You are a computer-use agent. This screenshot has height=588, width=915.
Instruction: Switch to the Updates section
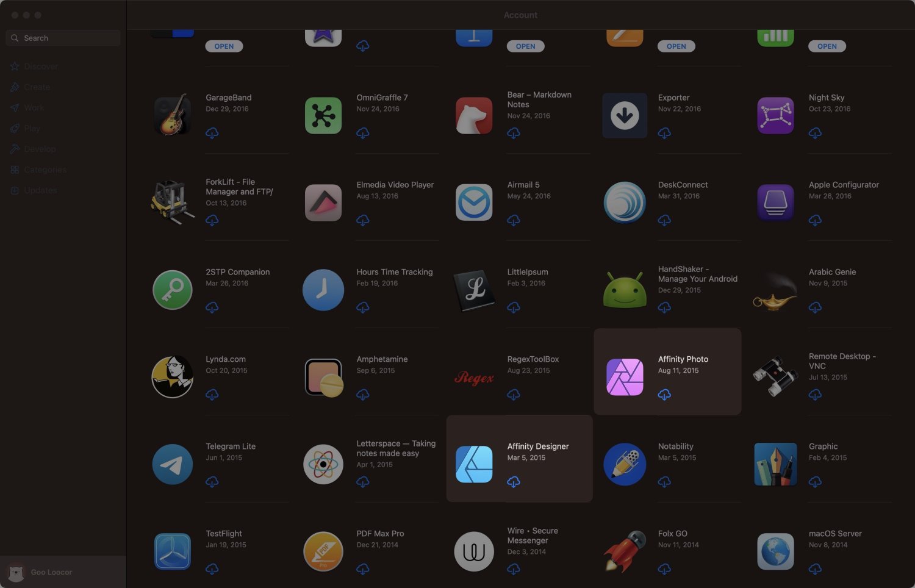40,190
